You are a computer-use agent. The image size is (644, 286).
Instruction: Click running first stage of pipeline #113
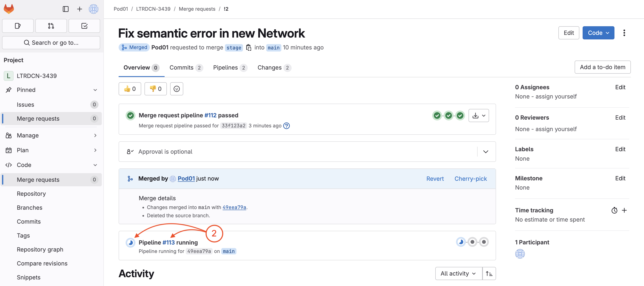pyautogui.click(x=461, y=242)
